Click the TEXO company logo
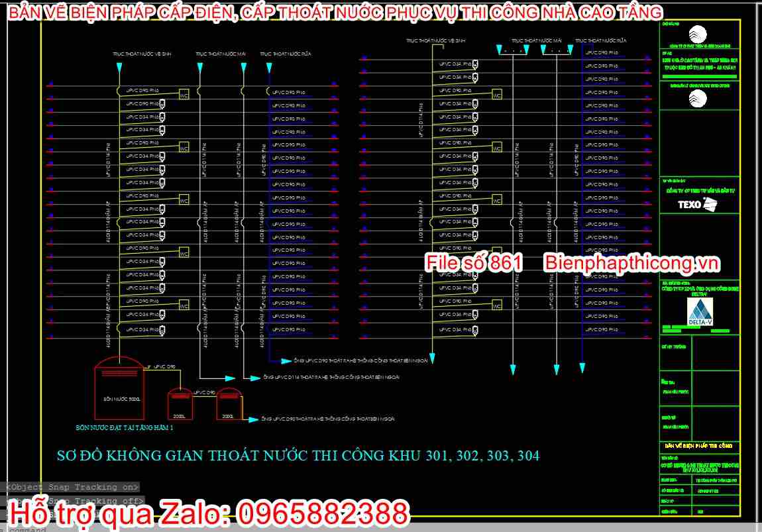Image resolution: width=762 pixels, height=532 pixels. pos(697,205)
